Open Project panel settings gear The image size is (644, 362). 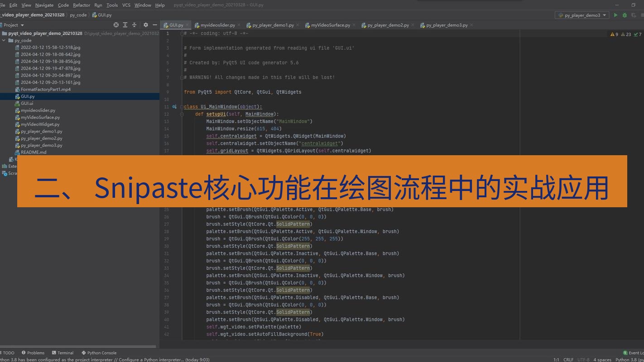tap(146, 25)
